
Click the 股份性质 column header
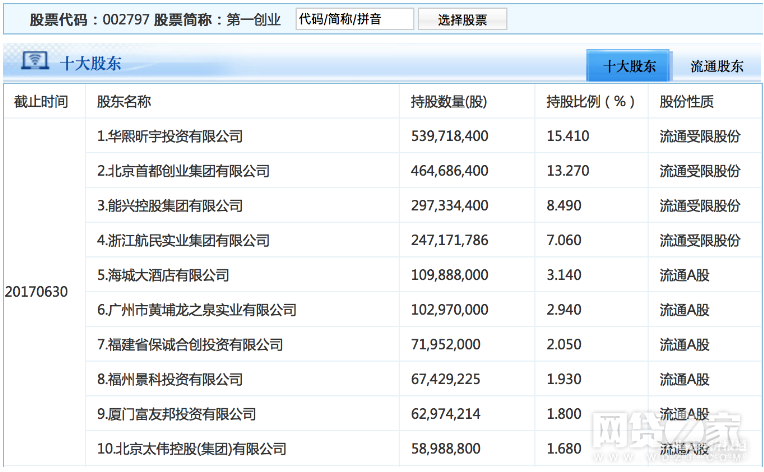pos(687,102)
